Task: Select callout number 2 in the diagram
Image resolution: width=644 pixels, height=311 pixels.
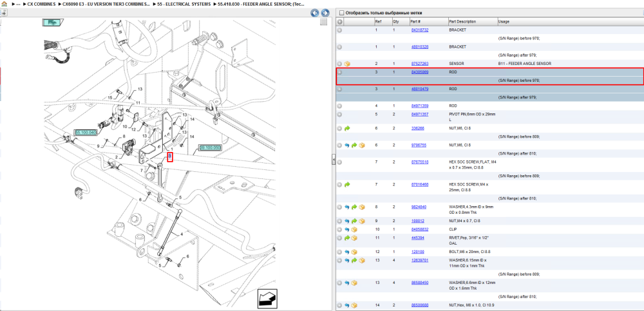Action: pos(117,157)
